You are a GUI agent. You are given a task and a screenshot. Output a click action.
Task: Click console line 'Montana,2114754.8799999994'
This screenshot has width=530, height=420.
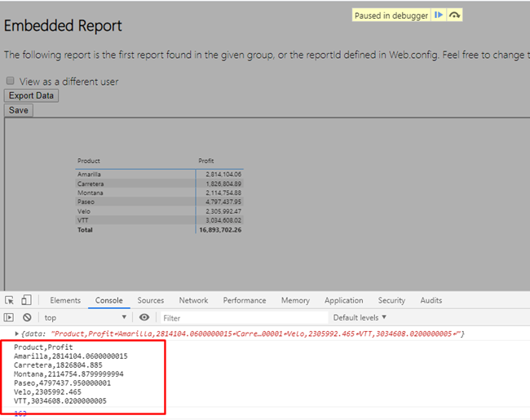click(x=68, y=374)
